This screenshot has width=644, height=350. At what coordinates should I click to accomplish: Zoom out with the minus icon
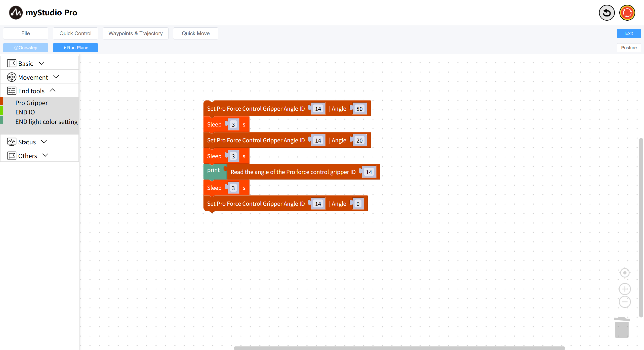click(x=625, y=302)
